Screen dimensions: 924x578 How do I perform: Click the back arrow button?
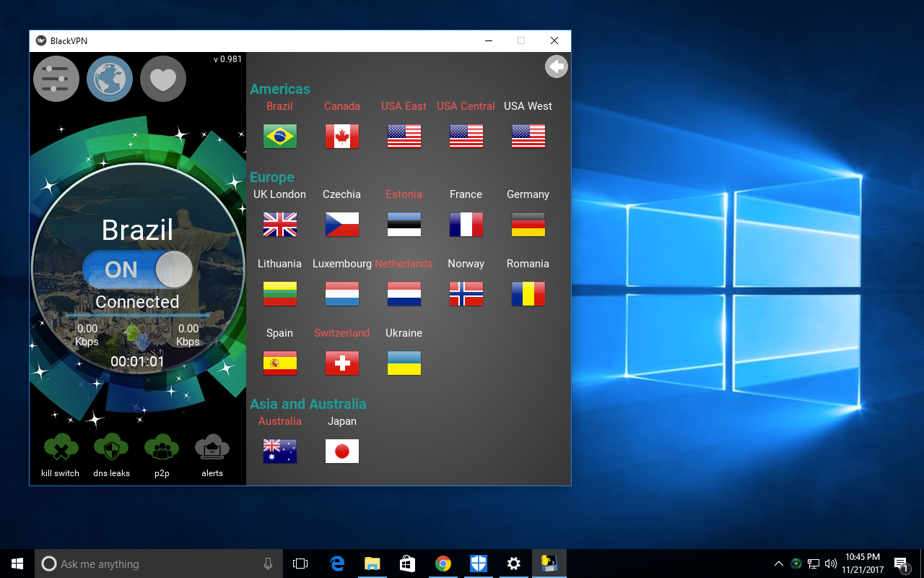(557, 66)
